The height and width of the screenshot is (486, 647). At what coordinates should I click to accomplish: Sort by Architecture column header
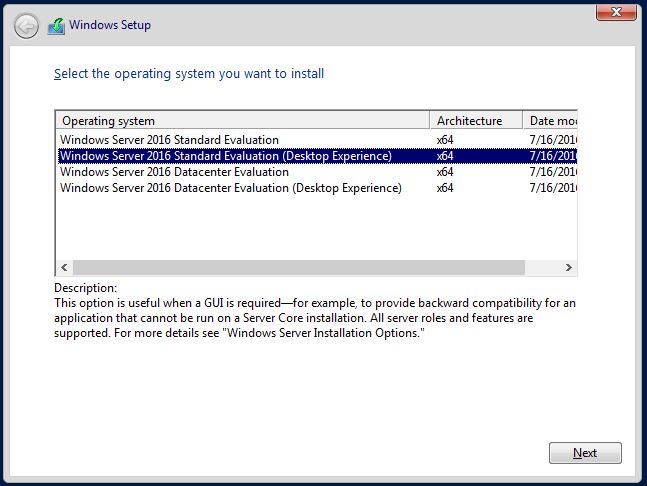click(476, 121)
